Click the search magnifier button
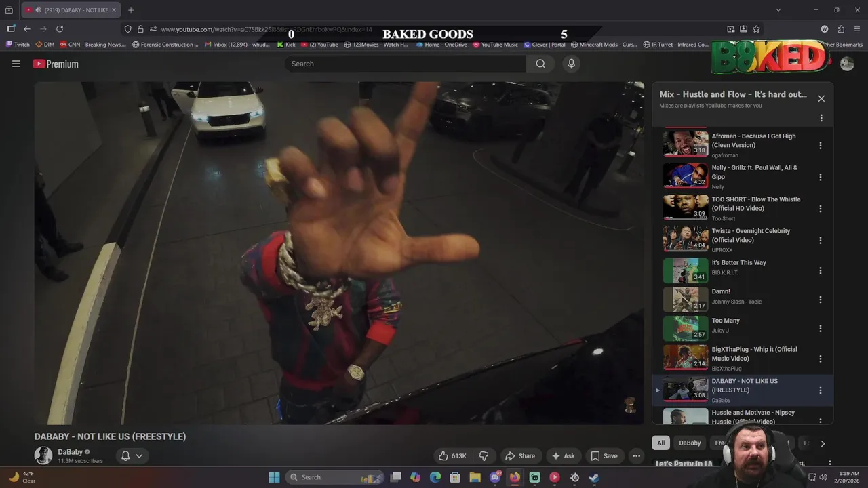Viewport: 868px width, 488px height. pos(540,64)
